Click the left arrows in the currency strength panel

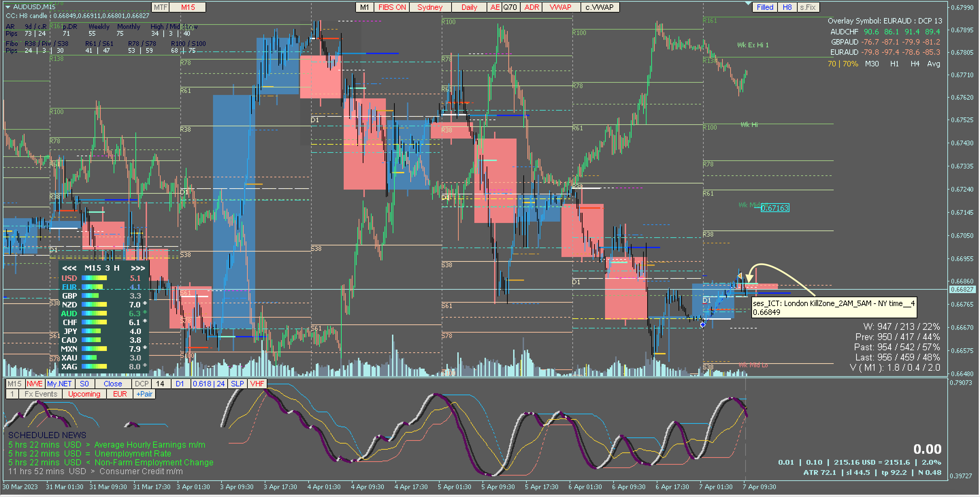click(69, 268)
